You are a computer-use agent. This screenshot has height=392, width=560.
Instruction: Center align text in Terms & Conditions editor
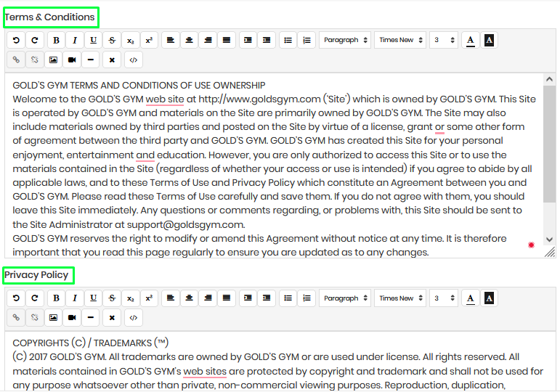pos(189,40)
